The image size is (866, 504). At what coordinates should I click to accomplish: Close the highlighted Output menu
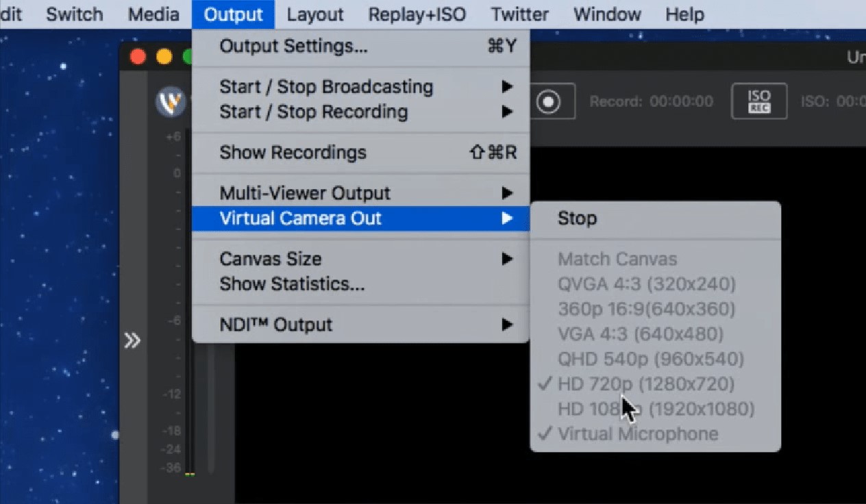(234, 14)
